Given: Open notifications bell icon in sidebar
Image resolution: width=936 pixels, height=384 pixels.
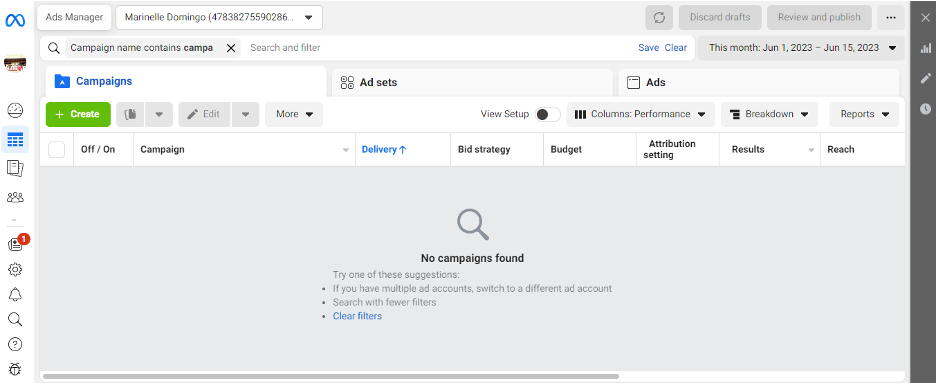Looking at the screenshot, I should tap(15, 294).
